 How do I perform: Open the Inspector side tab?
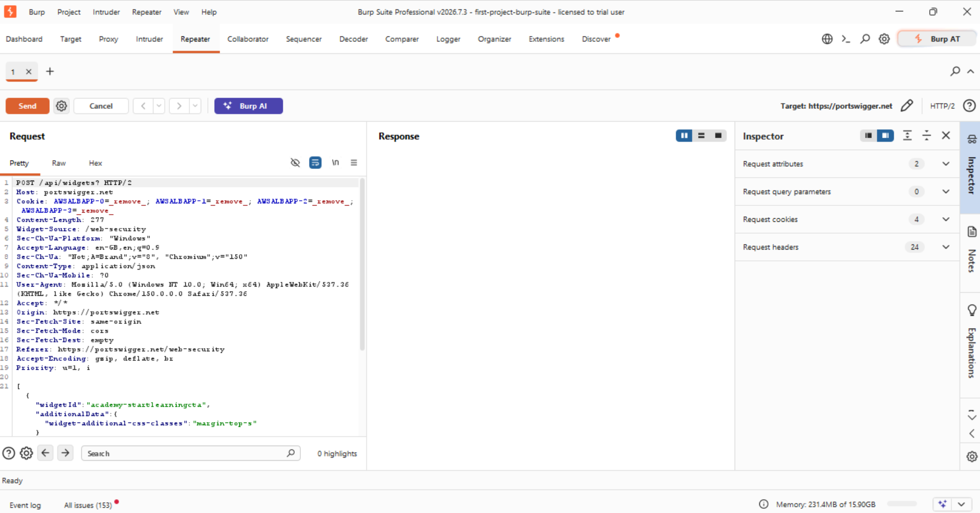click(x=971, y=167)
